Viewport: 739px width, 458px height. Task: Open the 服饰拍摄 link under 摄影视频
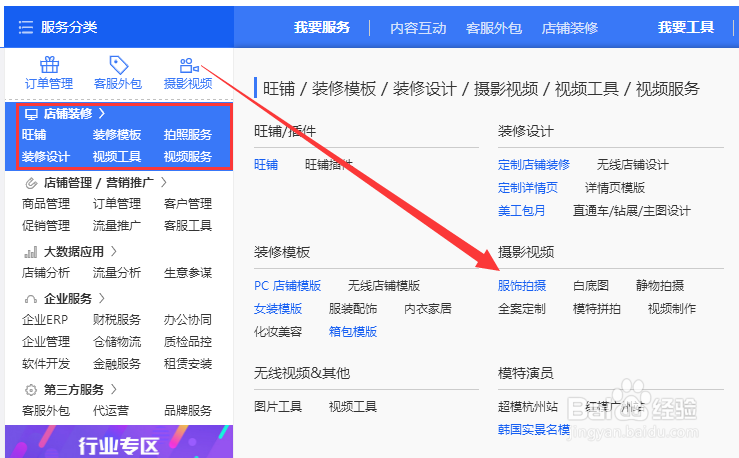tap(522, 286)
